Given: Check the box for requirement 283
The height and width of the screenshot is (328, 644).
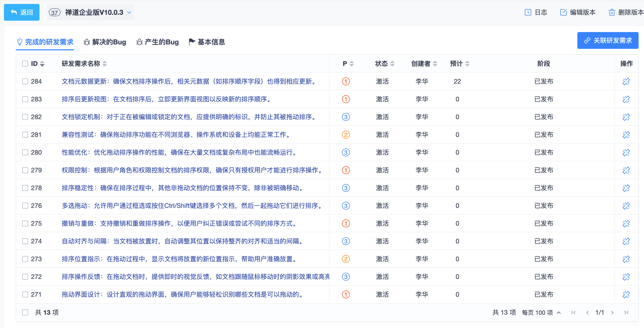Looking at the screenshot, I should click(25, 99).
